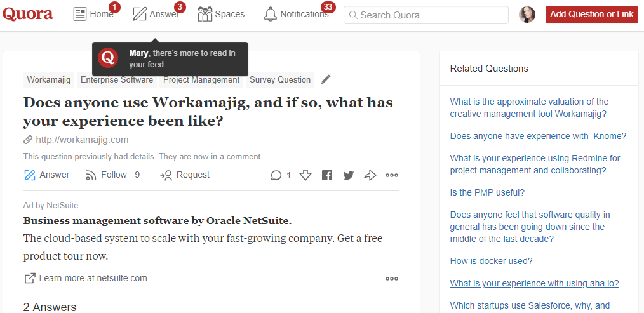
Task: Open the software quality going down question
Action: pyautogui.click(x=530, y=226)
